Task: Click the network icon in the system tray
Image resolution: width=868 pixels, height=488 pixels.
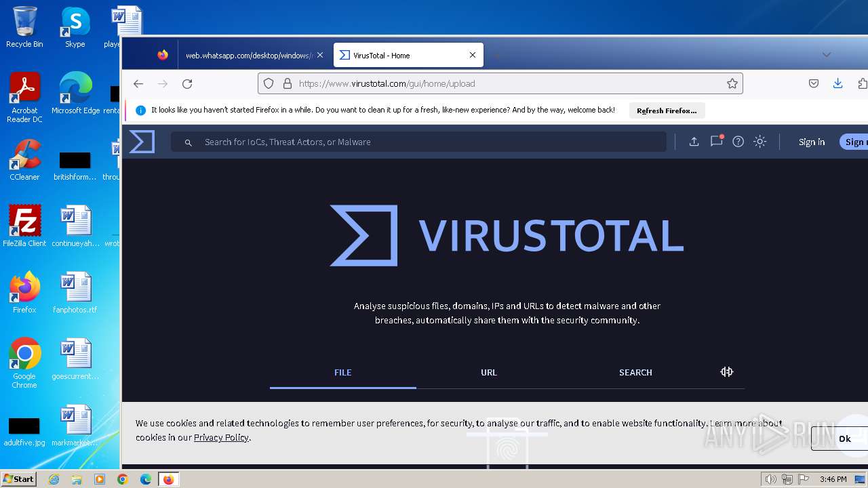Action: point(787,479)
